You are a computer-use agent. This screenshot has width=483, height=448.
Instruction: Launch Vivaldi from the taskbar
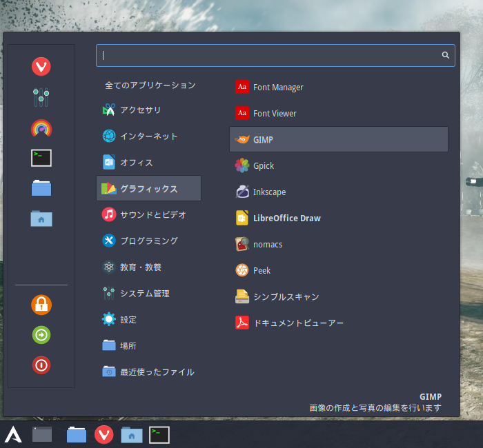pos(103,434)
